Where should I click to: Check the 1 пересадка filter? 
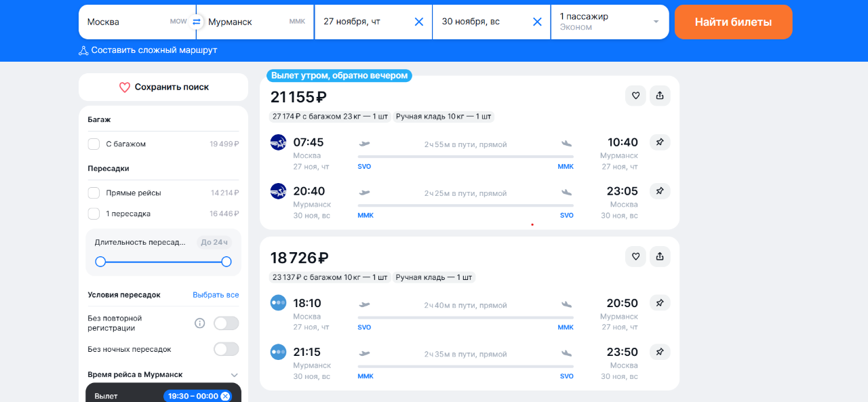click(x=94, y=214)
